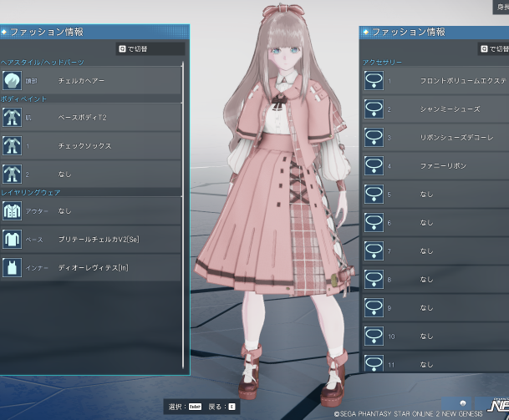Screen dimensions: 509x420
Task: Click accessory icon for シャンミーシューズ
Action: pyautogui.click(x=374, y=109)
